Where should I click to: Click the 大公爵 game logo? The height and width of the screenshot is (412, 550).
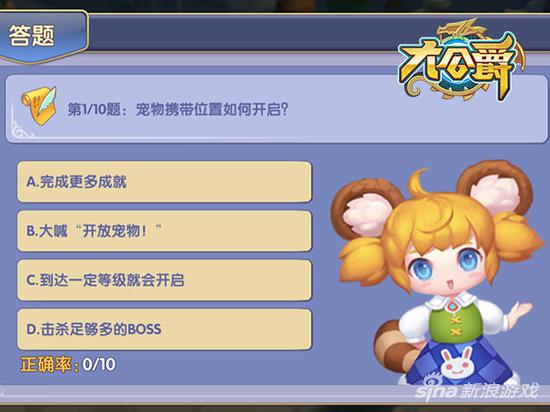coord(460,60)
